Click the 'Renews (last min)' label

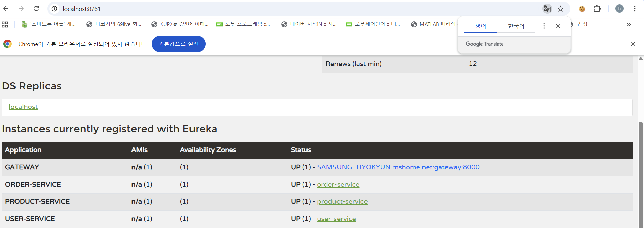click(x=354, y=64)
